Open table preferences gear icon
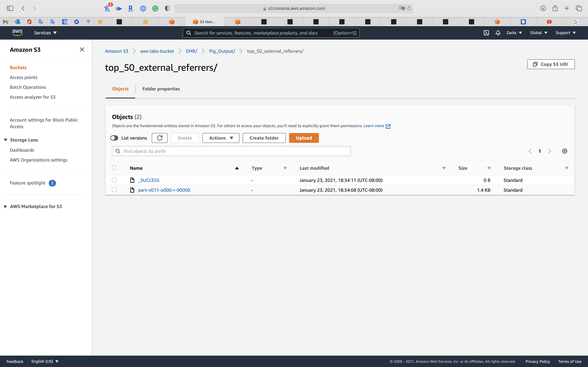This screenshot has width=588, height=367. click(x=565, y=151)
